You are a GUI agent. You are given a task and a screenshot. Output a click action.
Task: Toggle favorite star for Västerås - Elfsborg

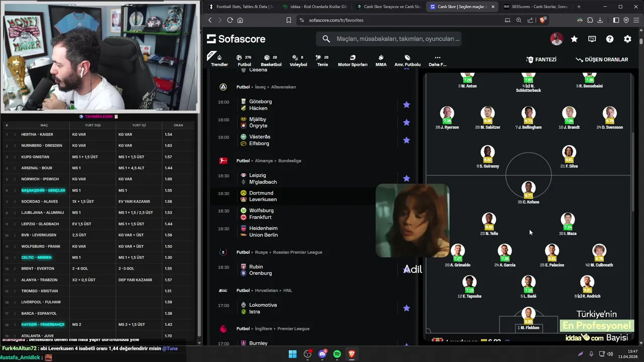407,140
